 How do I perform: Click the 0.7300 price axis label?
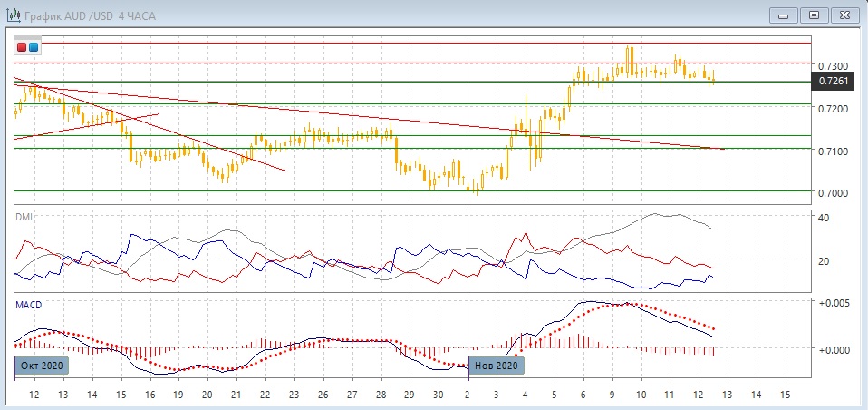coord(833,67)
